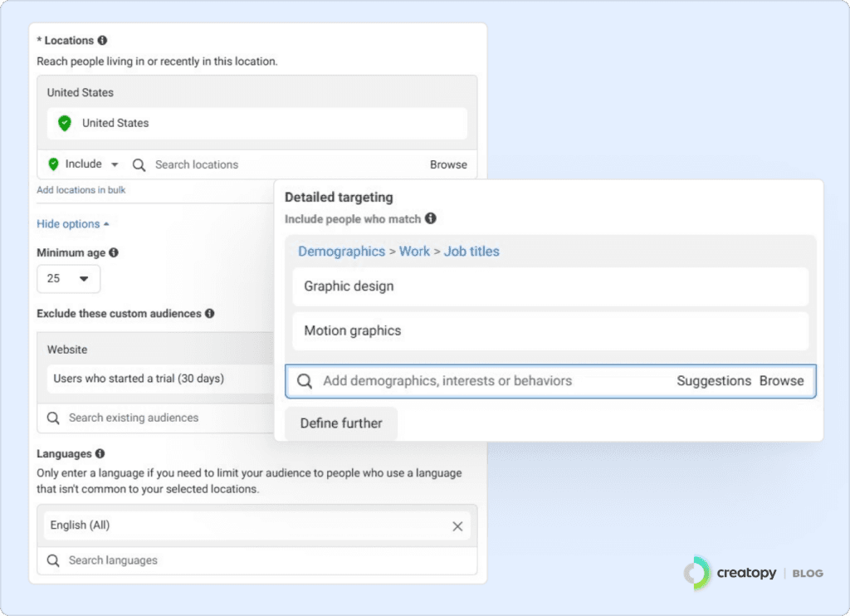Click the green shield icon beside United States
Screen dimensions: 850x616
pos(65,123)
